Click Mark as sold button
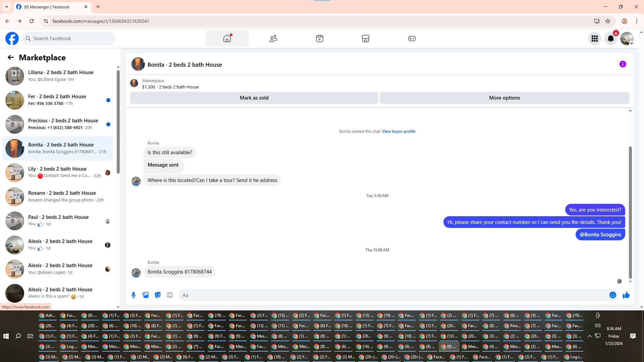The width and height of the screenshot is (644, 362). pyautogui.click(x=254, y=98)
